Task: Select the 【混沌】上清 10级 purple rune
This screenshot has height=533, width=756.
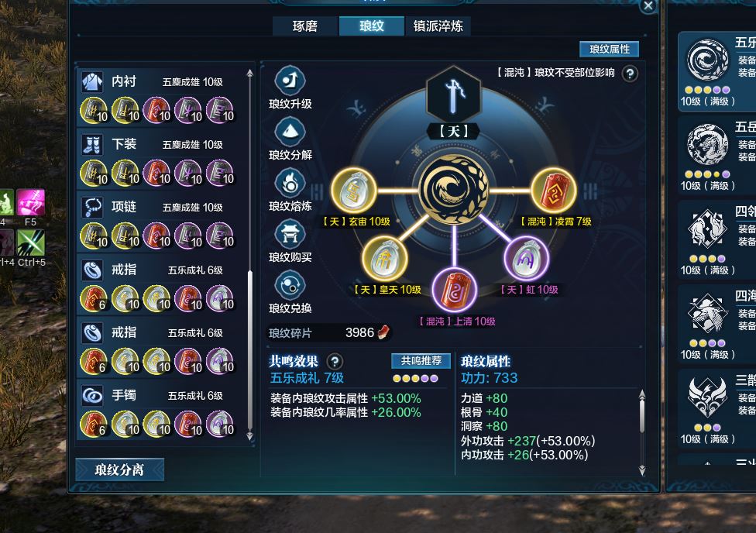Action: pyautogui.click(x=454, y=290)
